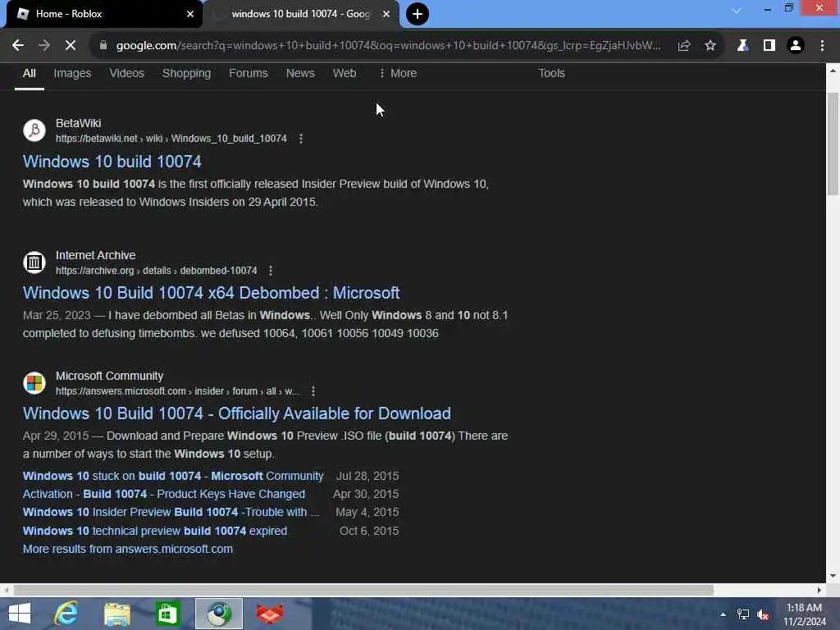
Task: Open the profile avatar menu
Action: click(796, 46)
